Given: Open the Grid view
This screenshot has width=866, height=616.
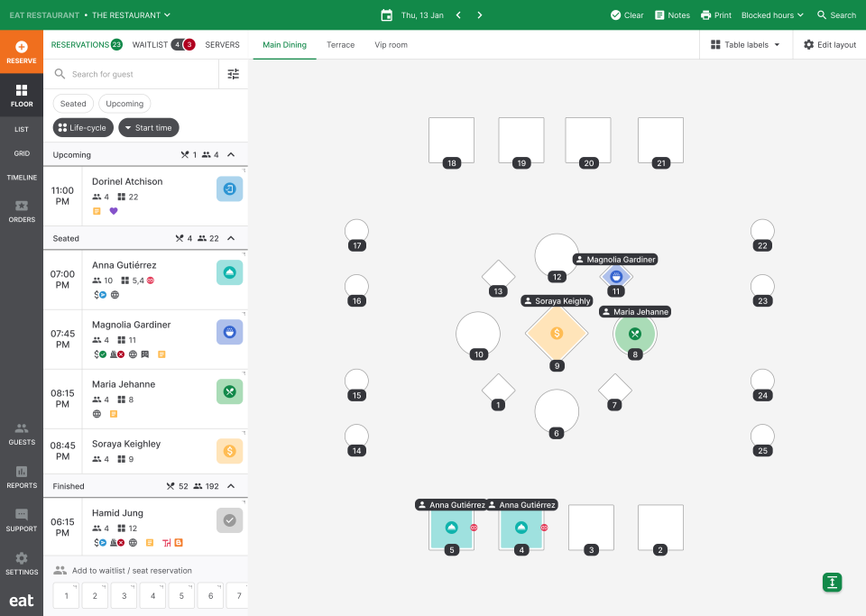Looking at the screenshot, I should coord(22,153).
